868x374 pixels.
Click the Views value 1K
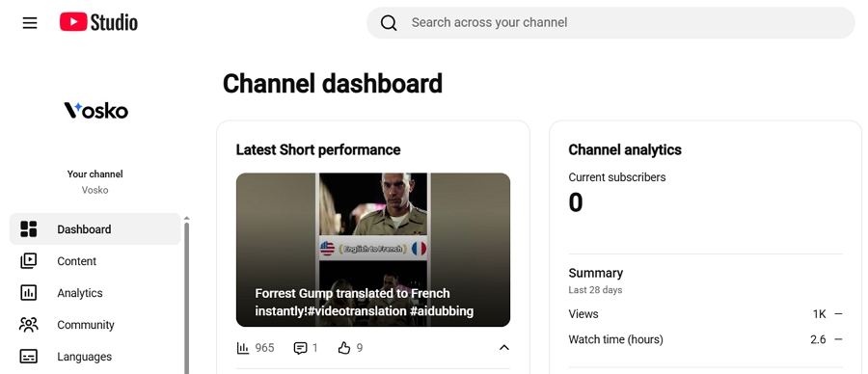pos(819,314)
